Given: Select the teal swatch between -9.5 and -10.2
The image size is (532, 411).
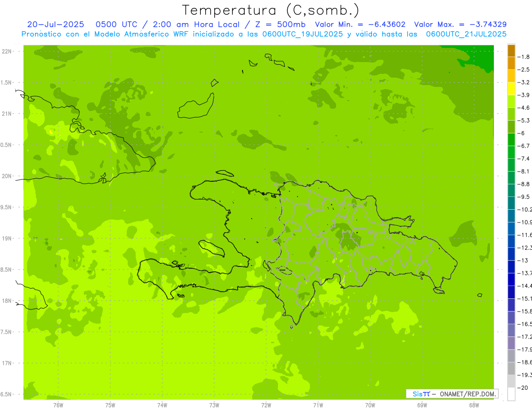Looking at the screenshot, I should pos(512,203).
